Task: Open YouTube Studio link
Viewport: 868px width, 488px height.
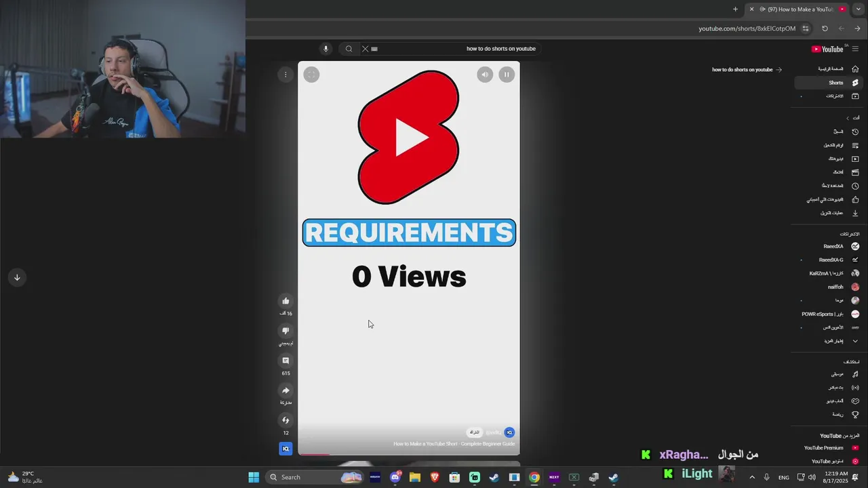Action: point(828,461)
